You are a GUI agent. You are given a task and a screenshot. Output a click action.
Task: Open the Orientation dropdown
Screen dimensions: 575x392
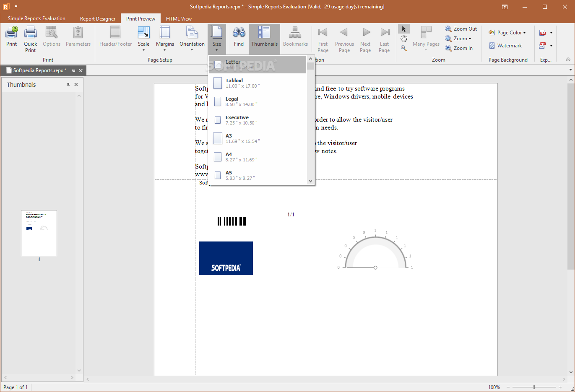192,38
